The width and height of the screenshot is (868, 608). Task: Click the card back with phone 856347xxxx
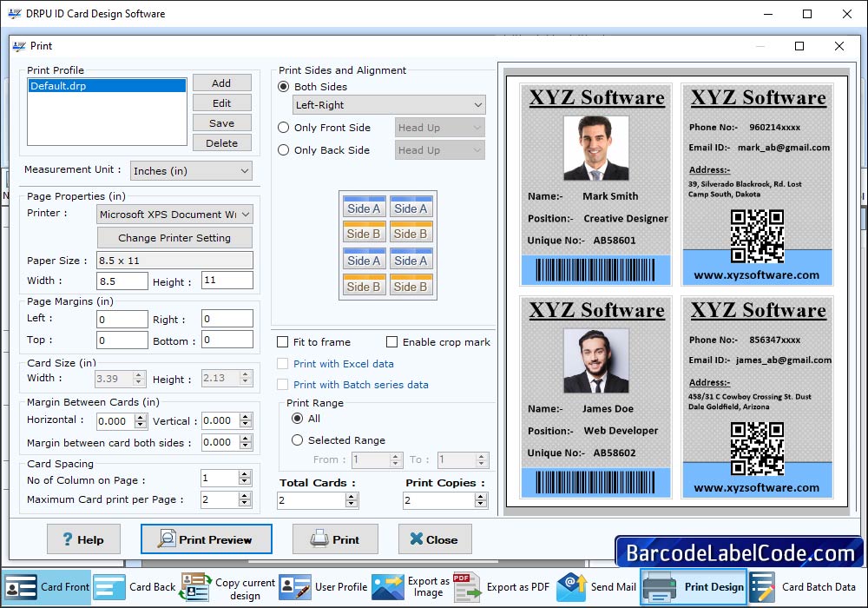[x=757, y=397]
